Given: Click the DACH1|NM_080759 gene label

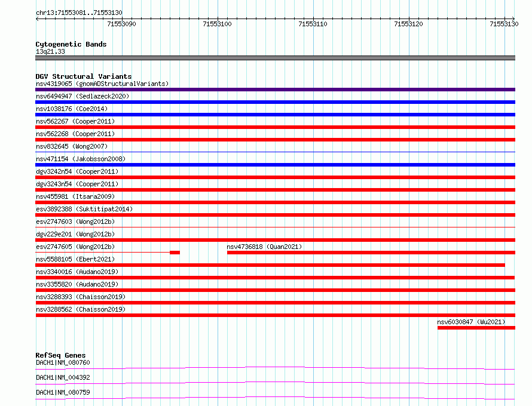Looking at the screenshot, I should coord(63,392).
